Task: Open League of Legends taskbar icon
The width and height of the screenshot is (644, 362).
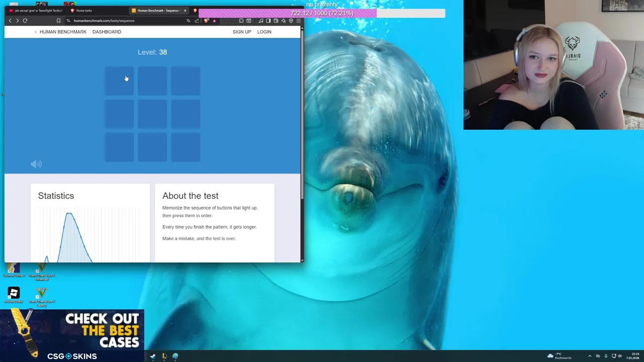Action: pos(164,356)
